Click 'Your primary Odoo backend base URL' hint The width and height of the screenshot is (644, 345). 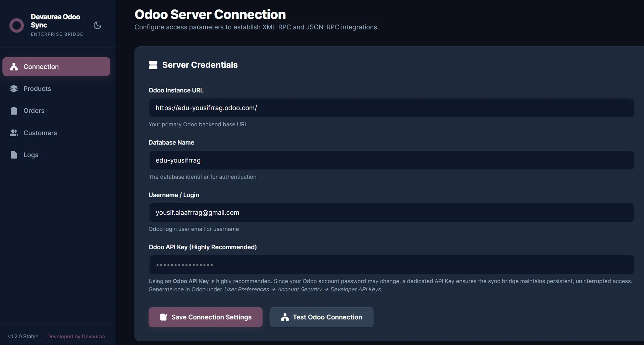198,124
